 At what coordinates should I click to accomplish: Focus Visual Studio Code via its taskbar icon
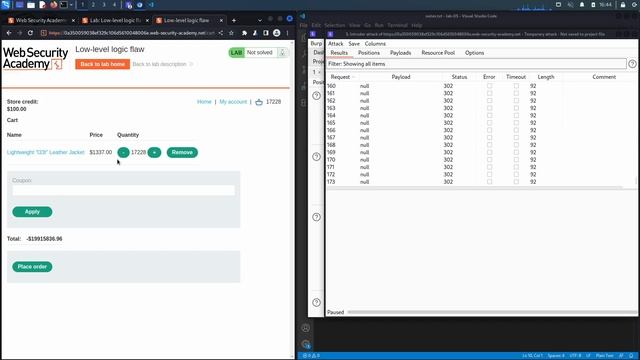tap(151, 5)
